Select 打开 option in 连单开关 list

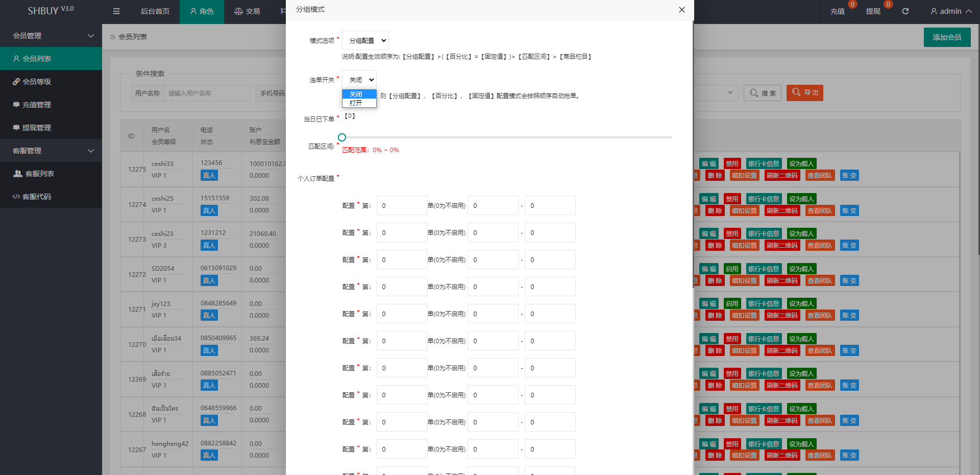pyautogui.click(x=356, y=103)
